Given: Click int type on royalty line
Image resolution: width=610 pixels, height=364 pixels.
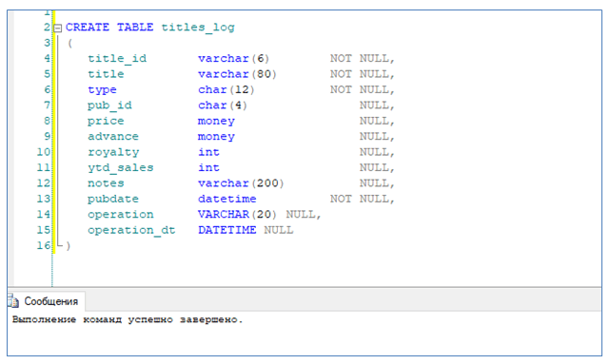Looking at the screenshot, I should tap(209, 152).
